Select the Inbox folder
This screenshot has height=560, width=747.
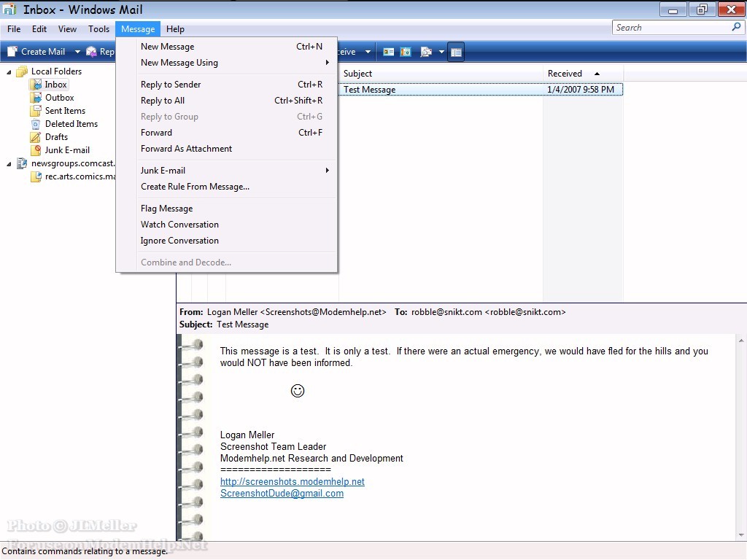(x=55, y=85)
